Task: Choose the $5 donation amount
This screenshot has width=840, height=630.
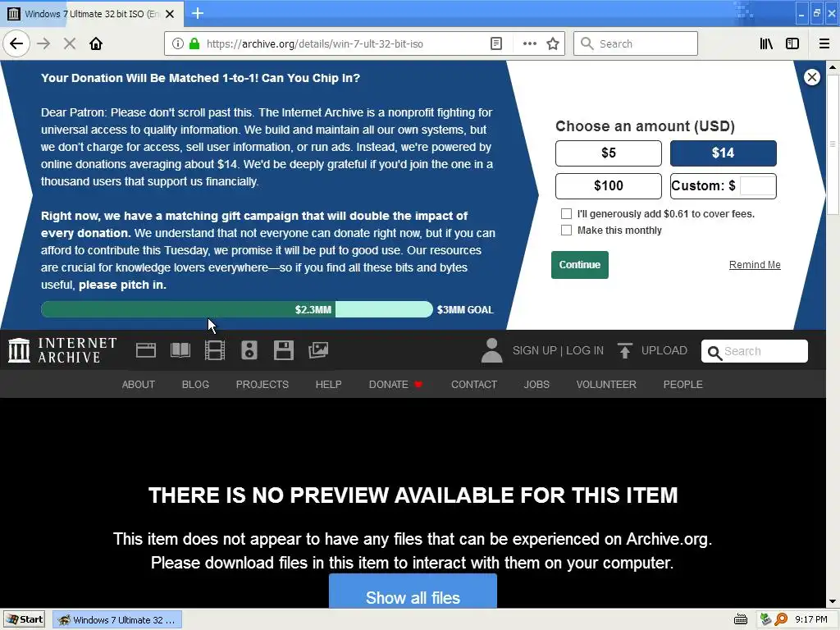Action: [609, 153]
